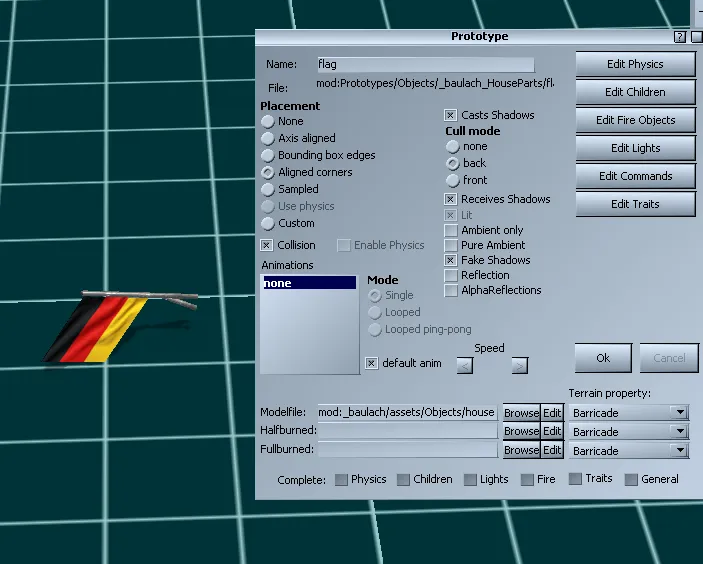Browse for Halfburned model
703x564 pixels.
tap(521, 431)
